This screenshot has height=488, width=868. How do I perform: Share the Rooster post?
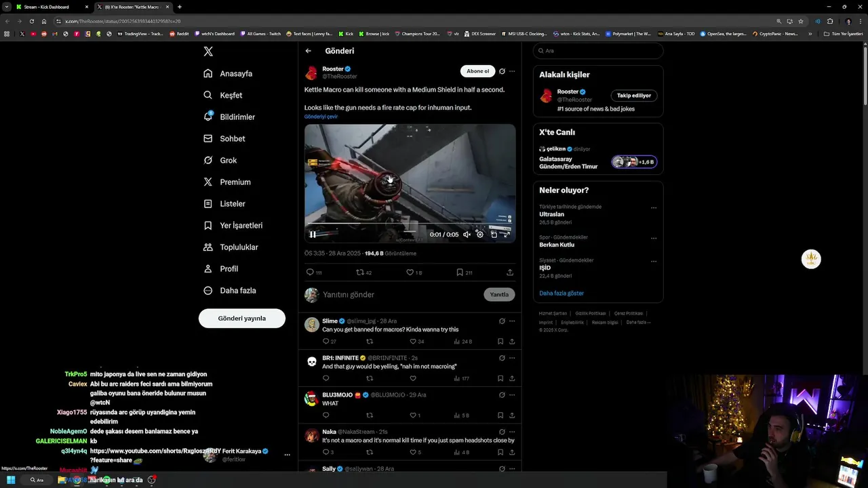coord(510,272)
